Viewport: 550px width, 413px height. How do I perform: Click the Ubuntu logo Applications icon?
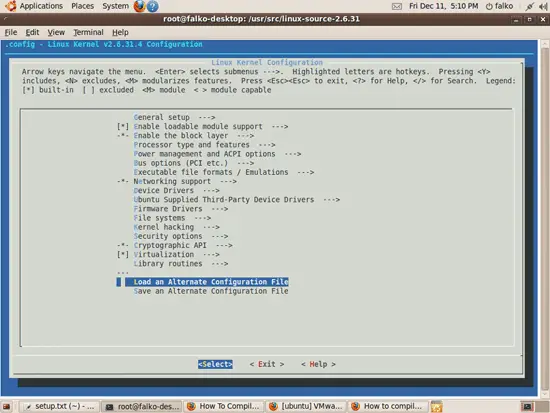pyautogui.click(x=11, y=6)
